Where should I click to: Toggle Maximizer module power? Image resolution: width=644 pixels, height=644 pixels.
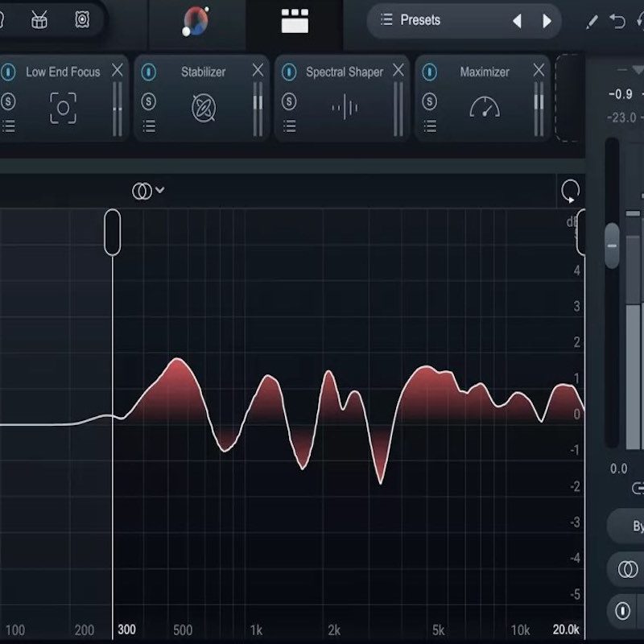[x=430, y=72]
